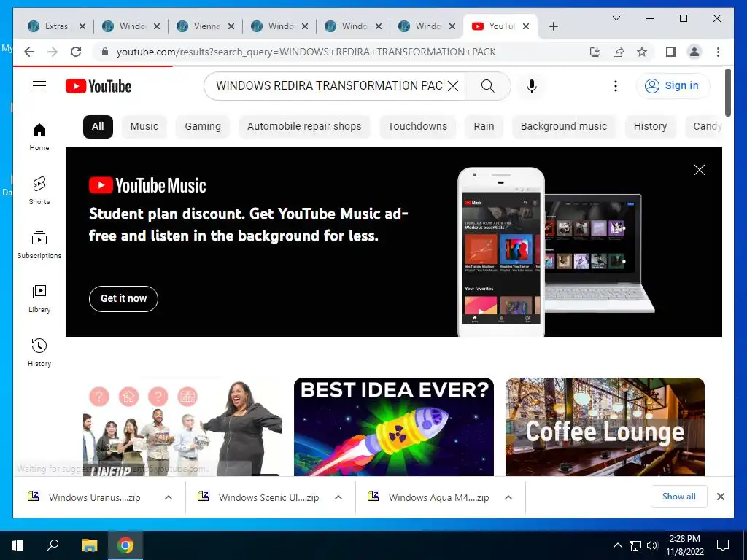Screen dimensions: 747x560
Task: Click Show all downloads
Action: click(x=678, y=497)
